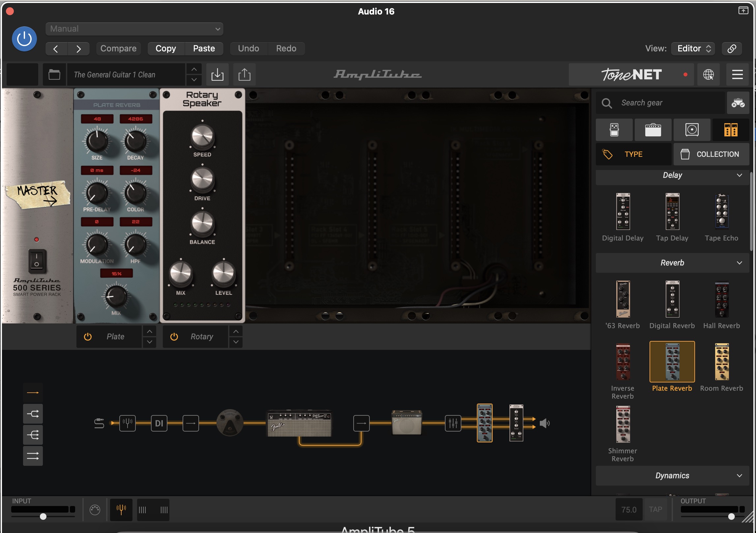Image resolution: width=756 pixels, height=533 pixels.
Task: Click the link chain icon
Action: coord(732,49)
